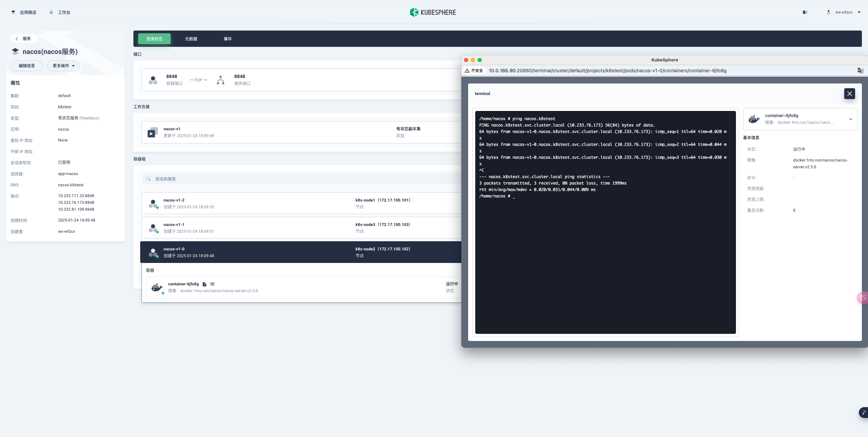Click the 容器端口 container port icon

point(153,80)
